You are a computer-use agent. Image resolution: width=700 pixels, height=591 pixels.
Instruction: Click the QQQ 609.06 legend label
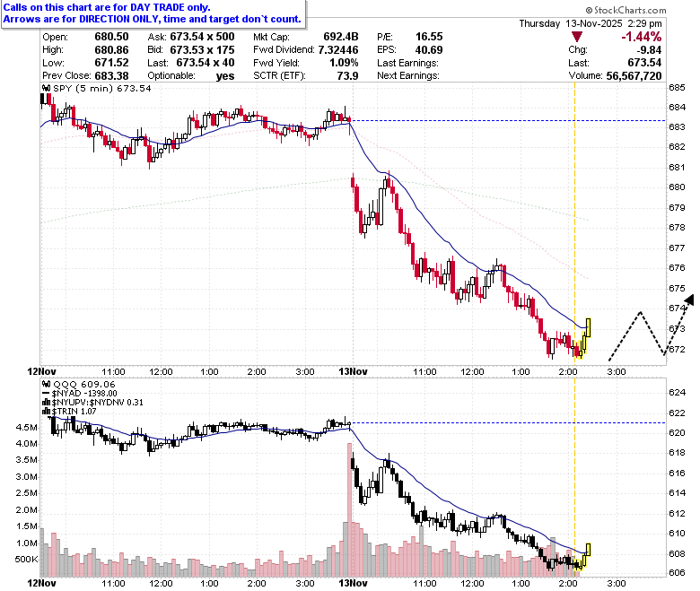tap(84, 384)
